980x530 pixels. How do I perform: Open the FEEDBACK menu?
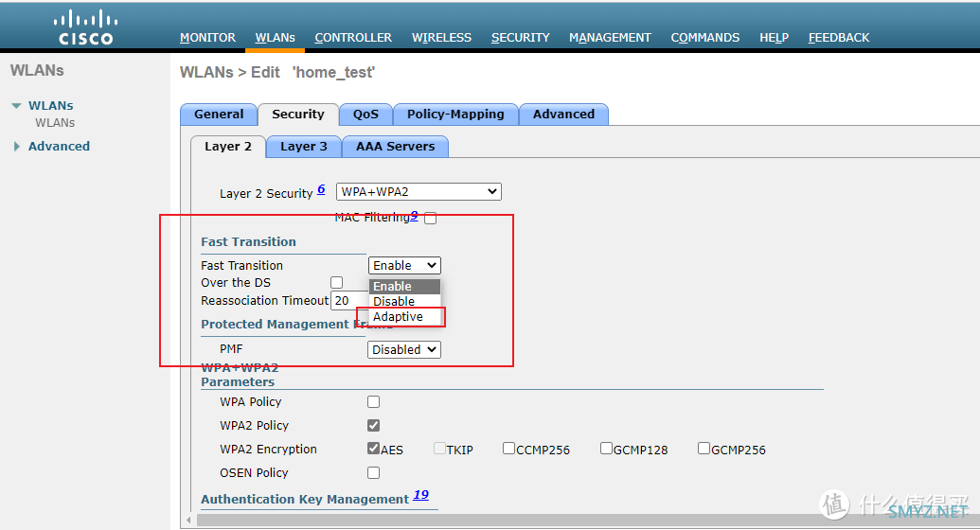tap(839, 38)
